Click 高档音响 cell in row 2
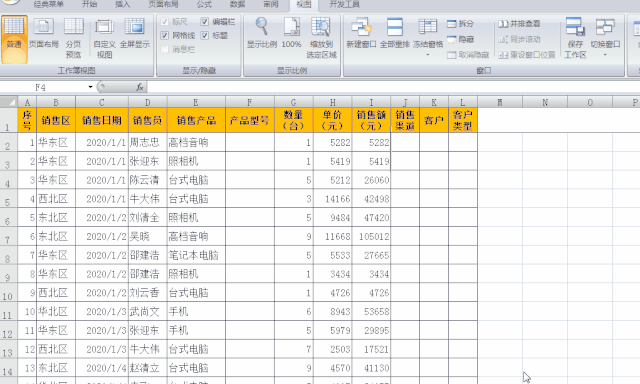Image resolution: width=640 pixels, height=384 pixels. point(196,142)
